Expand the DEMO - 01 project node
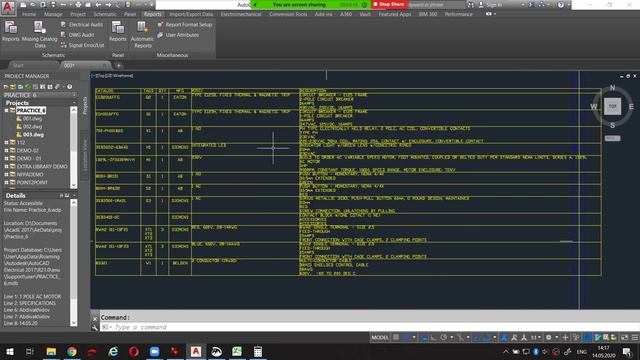Image resolution: width=640 pixels, height=360 pixels. click(7, 158)
